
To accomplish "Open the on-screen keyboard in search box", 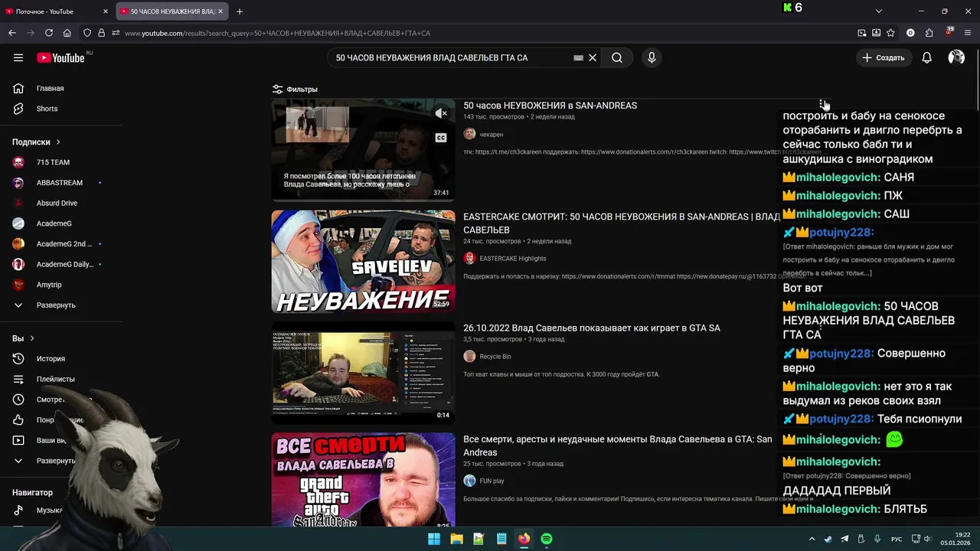I will click(x=579, y=57).
